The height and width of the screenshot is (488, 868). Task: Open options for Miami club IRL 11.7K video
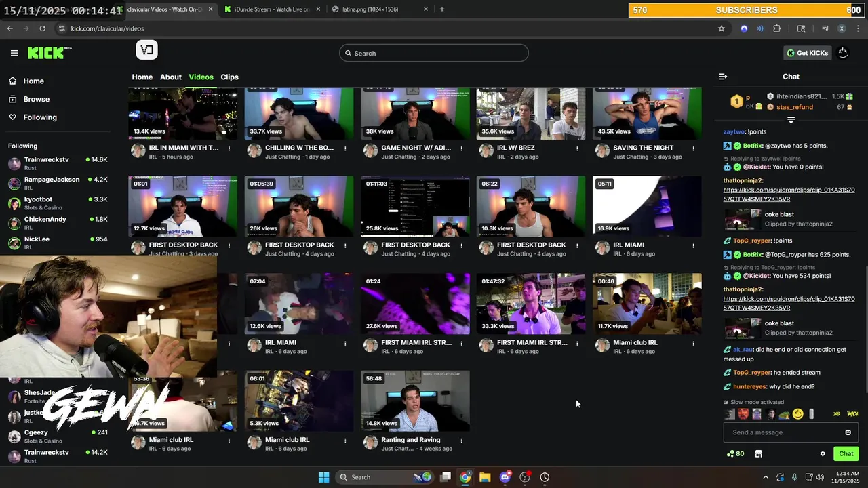[693, 344]
